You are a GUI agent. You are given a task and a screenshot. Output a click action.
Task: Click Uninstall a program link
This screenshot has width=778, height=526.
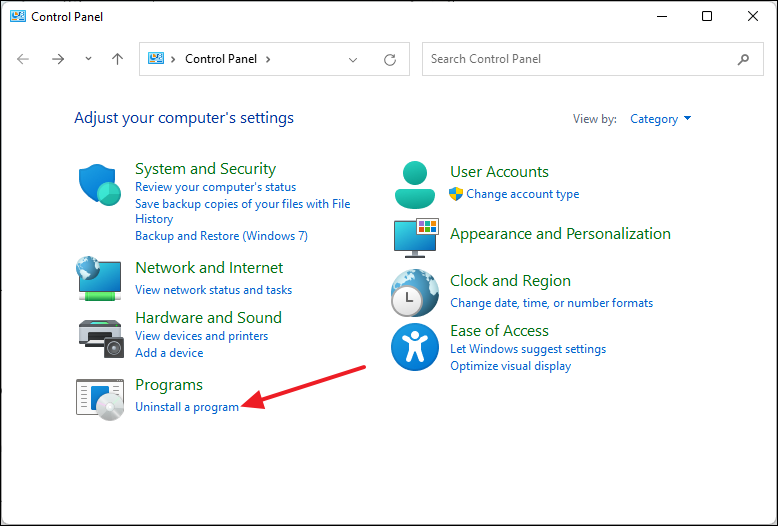click(x=187, y=407)
